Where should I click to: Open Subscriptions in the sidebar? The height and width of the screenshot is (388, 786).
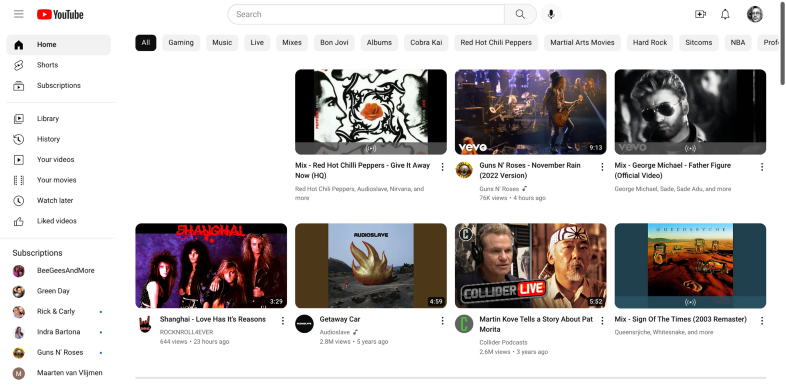click(x=59, y=86)
